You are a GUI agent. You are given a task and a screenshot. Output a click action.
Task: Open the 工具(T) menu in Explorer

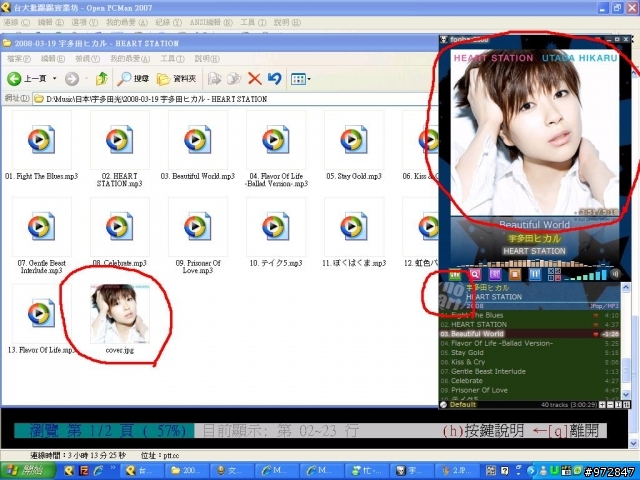pos(172,59)
